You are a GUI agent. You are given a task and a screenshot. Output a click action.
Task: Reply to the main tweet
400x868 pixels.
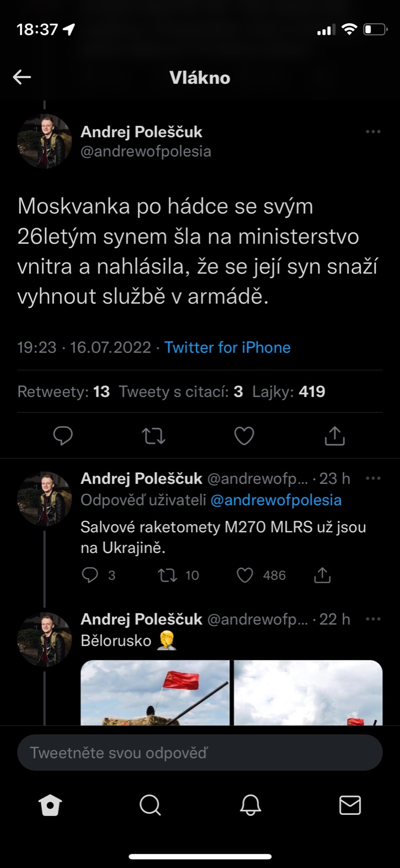(x=63, y=436)
